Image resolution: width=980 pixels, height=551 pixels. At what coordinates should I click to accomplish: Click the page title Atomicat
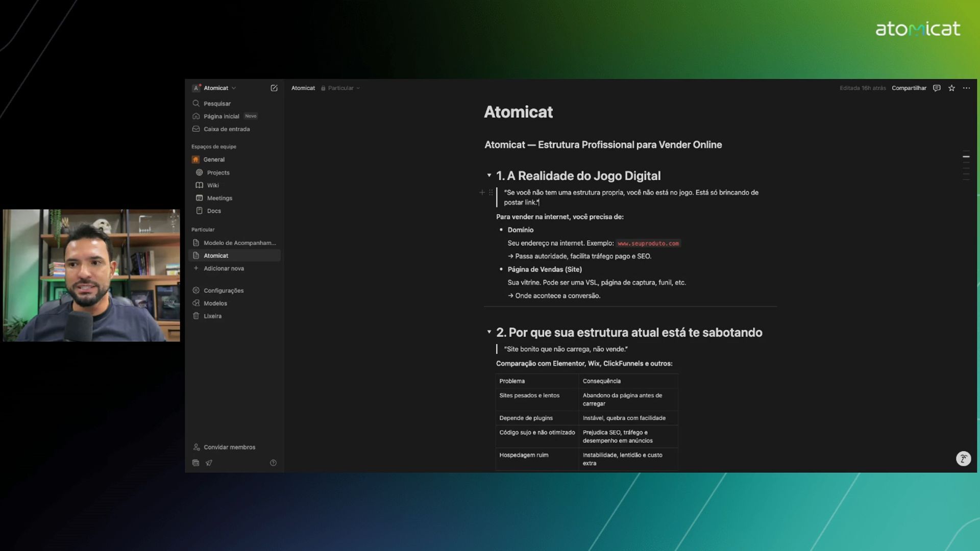[x=518, y=112]
